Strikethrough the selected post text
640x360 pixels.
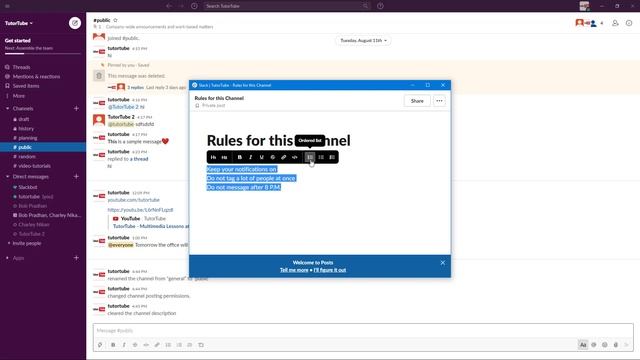point(273,157)
